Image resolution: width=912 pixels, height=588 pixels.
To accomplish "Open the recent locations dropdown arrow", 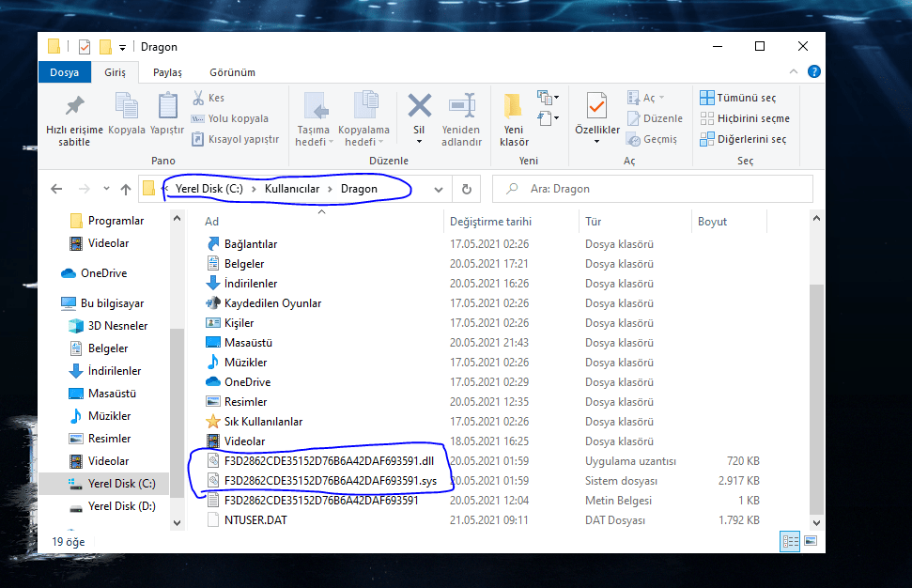I will pyautogui.click(x=106, y=189).
